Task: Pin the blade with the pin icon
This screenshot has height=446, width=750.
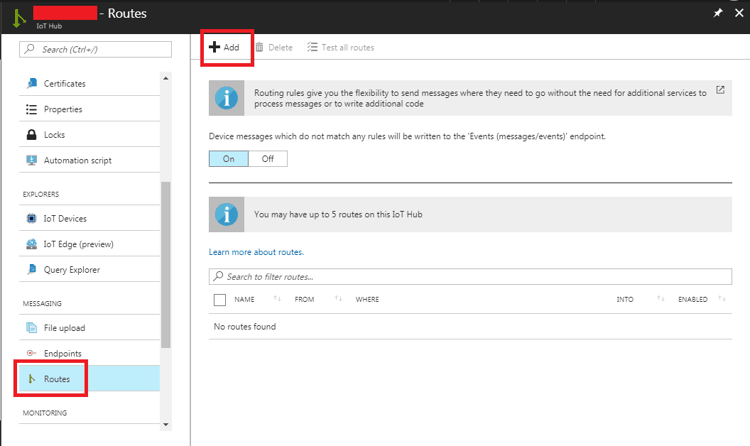Action: point(717,13)
